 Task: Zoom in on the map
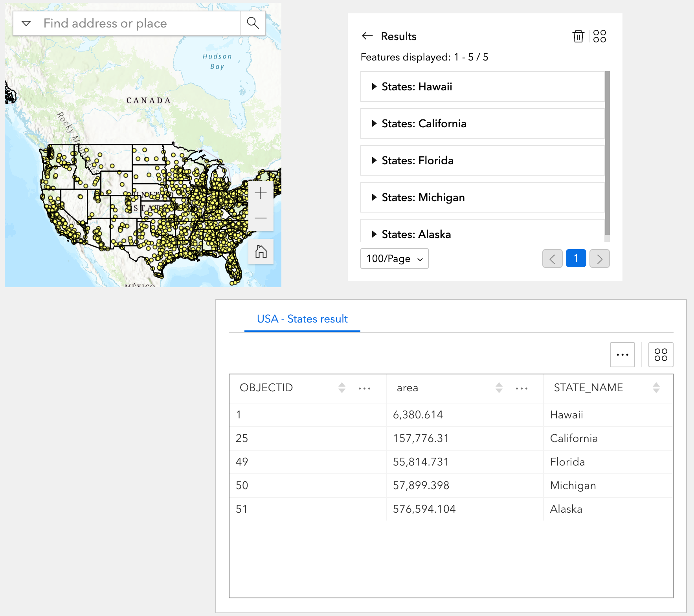point(261,193)
